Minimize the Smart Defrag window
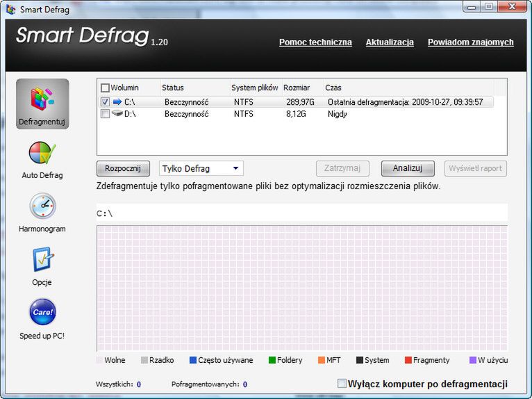Screen dimensions: 532x399 [x=472, y=7]
